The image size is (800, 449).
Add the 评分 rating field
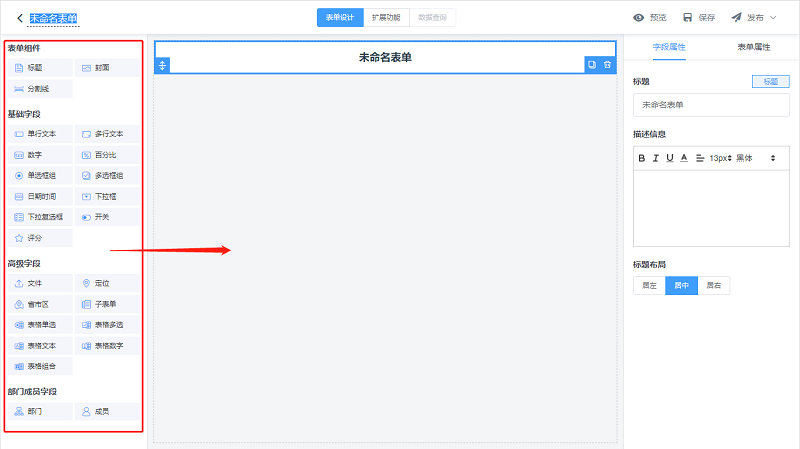point(40,238)
